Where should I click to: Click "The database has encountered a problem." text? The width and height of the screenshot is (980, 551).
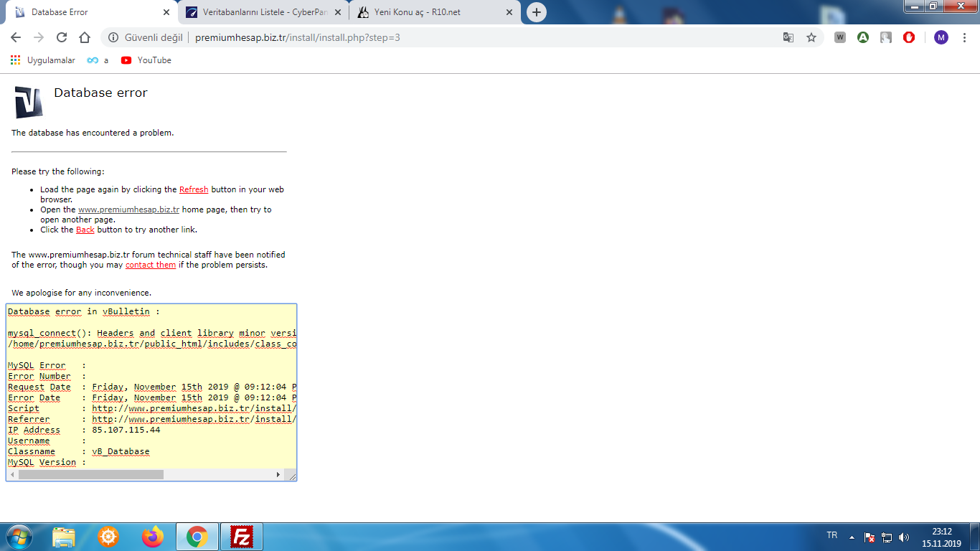(x=93, y=133)
